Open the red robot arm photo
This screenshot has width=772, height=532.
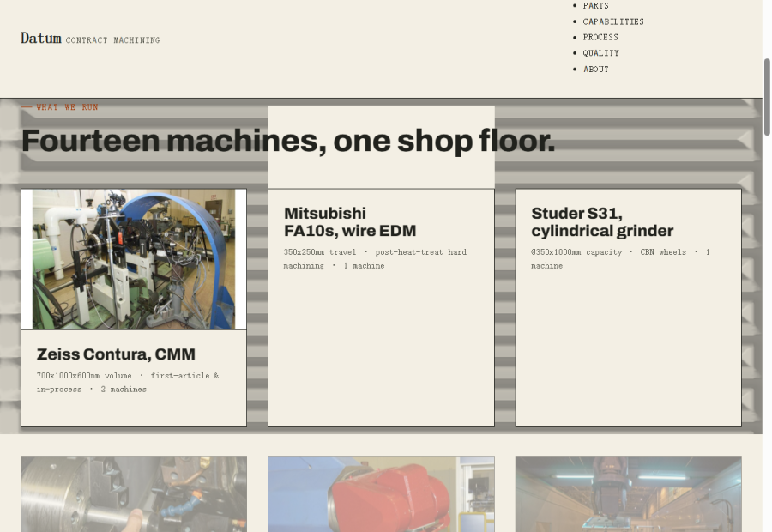point(381,494)
